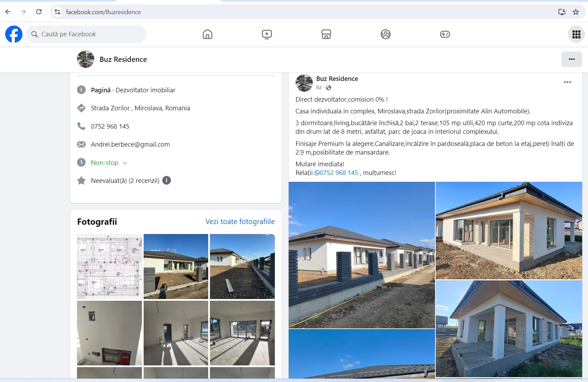Open the page header more options button
Image resolution: width=588 pixels, height=382 pixels.
[571, 59]
